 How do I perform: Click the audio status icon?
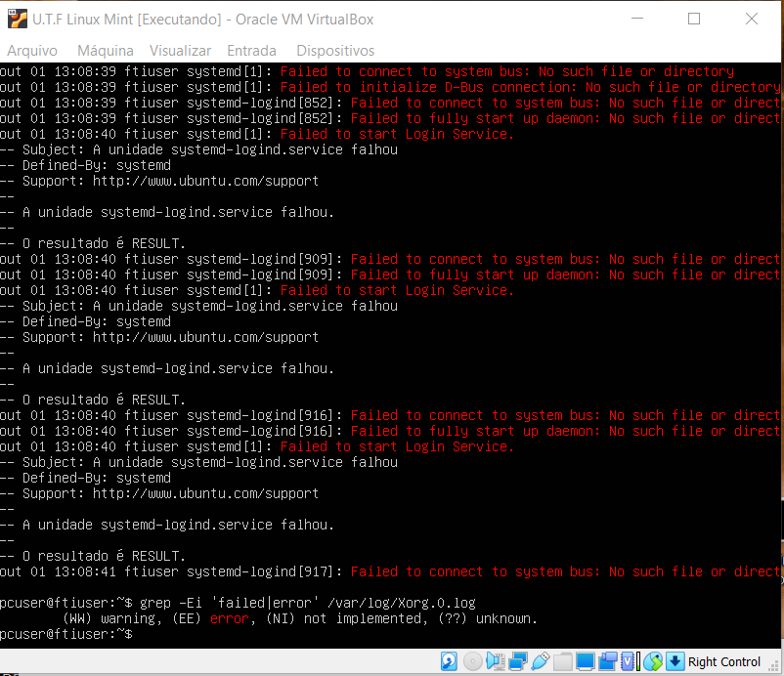[495, 661]
